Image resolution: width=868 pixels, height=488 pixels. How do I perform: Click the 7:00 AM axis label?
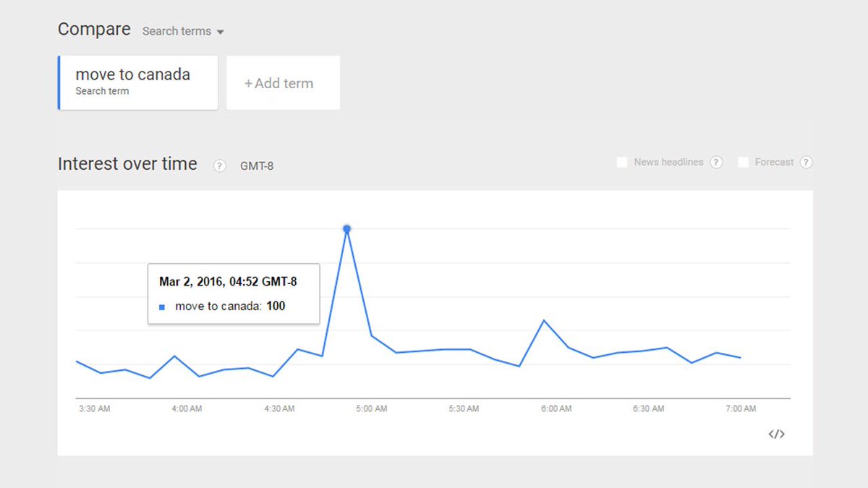coord(740,408)
